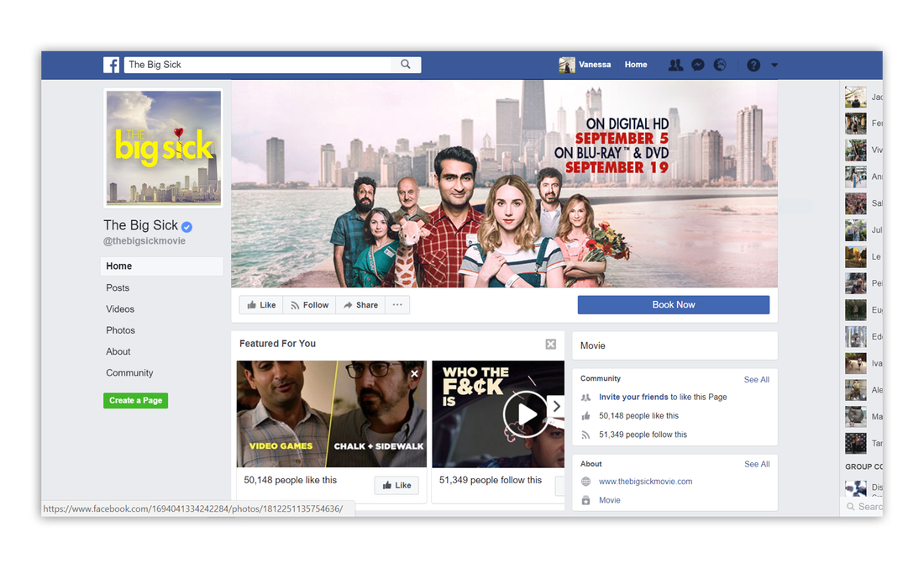This screenshot has width=924, height=569.
Task: Open chat with contact 'Sal' avatar
Action: pyautogui.click(x=856, y=203)
